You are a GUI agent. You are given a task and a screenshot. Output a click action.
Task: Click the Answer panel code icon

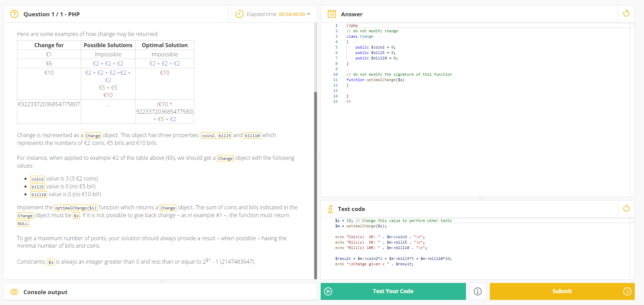click(332, 14)
